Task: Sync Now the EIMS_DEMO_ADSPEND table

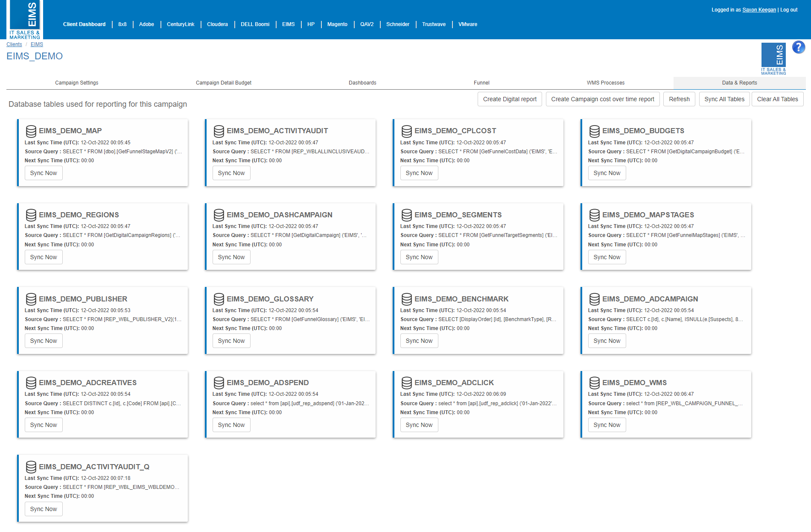Action: point(231,425)
